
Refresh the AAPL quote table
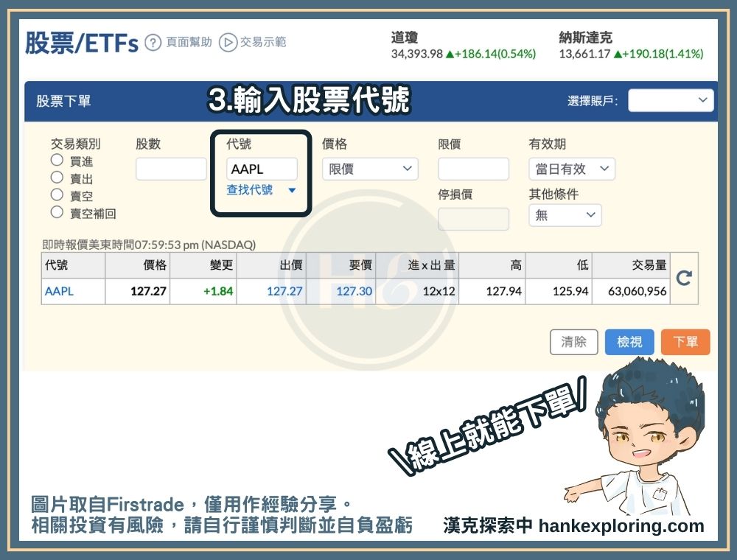pos(684,278)
